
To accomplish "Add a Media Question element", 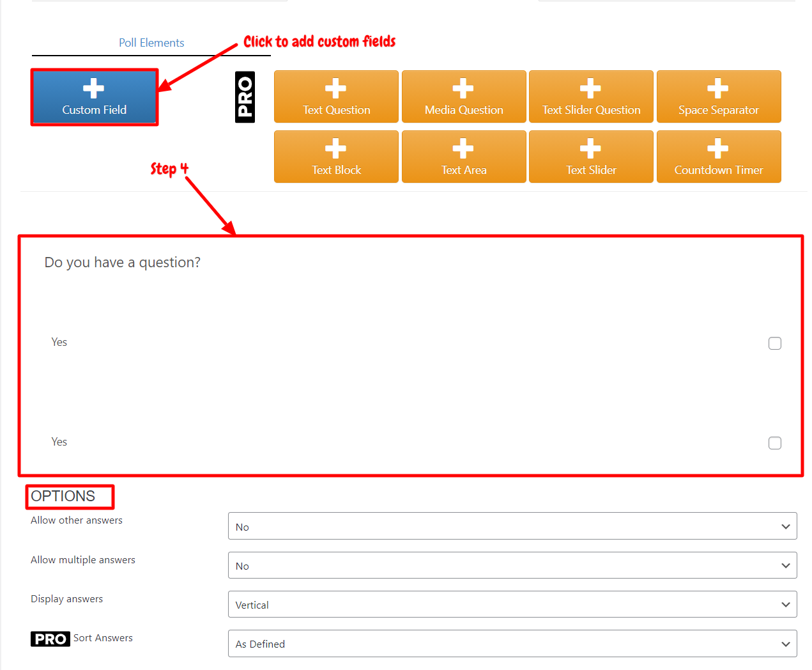I will (x=464, y=97).
